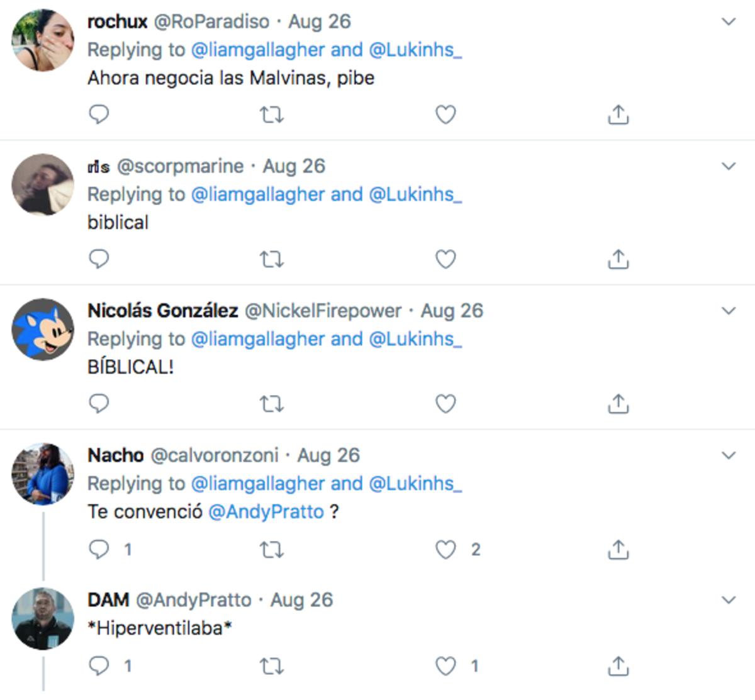The image size is (755, 700).
Task: Open DAM's profile avatar
Action: click(x=43, y=618)
